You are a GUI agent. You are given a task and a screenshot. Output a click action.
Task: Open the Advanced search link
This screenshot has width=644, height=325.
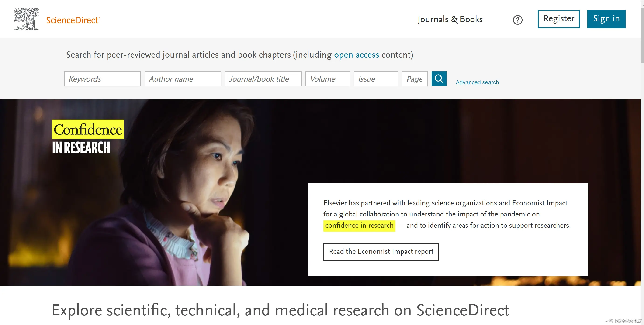pyautogui.click(x=477, y=82)
